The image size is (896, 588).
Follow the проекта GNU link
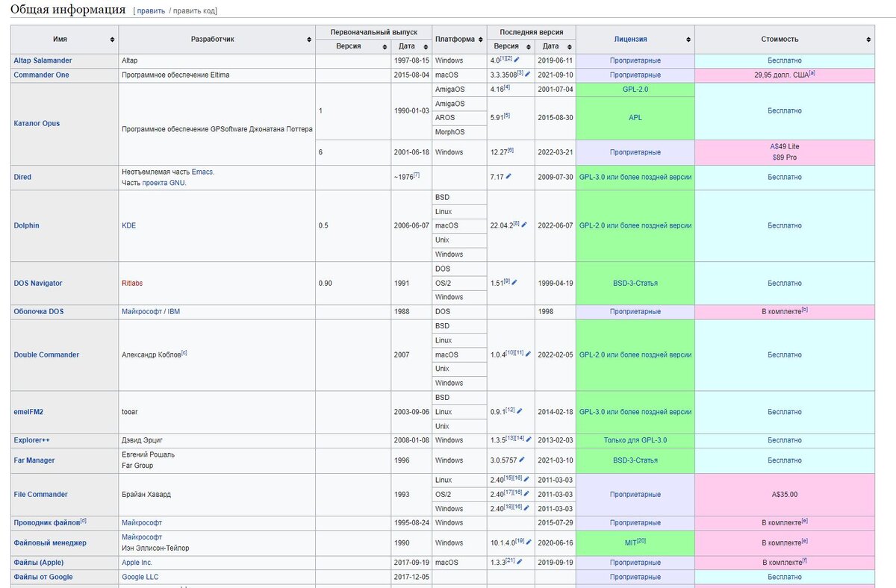pos(164,183)
